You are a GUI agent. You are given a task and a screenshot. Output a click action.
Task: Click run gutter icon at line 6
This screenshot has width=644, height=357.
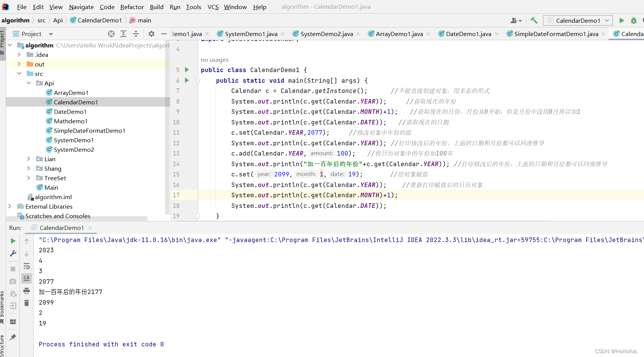pyautogui.click(x=187, y=80)
